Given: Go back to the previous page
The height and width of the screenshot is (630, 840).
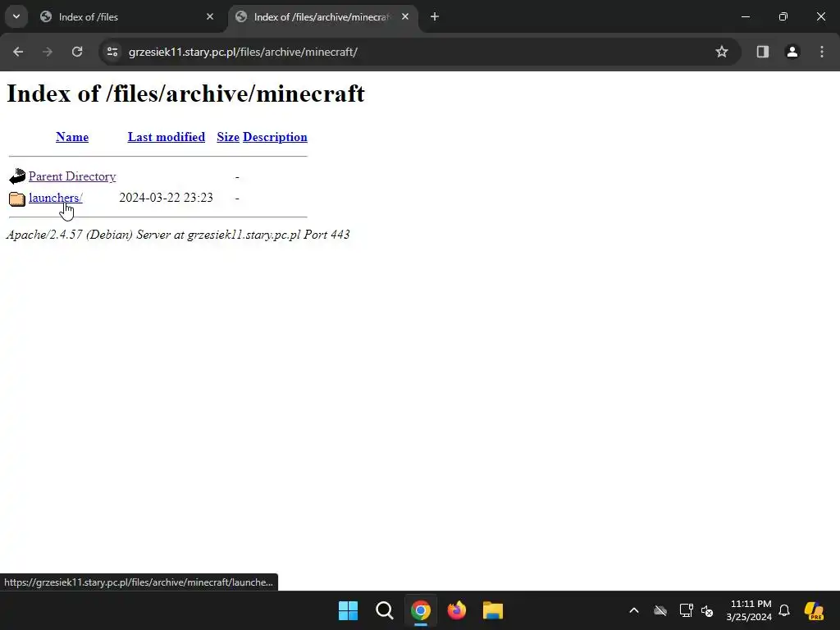Looking at the screenshot, I should coord(18,52).
